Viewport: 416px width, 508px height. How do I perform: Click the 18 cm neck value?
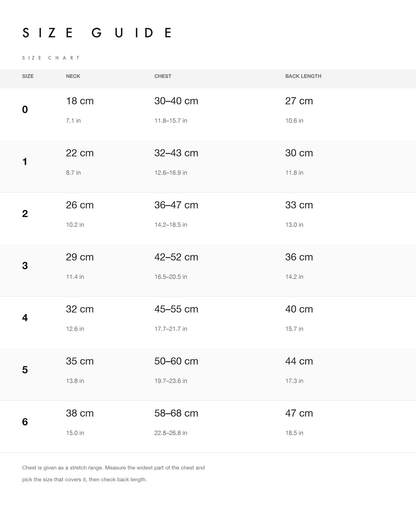point(80,101)
